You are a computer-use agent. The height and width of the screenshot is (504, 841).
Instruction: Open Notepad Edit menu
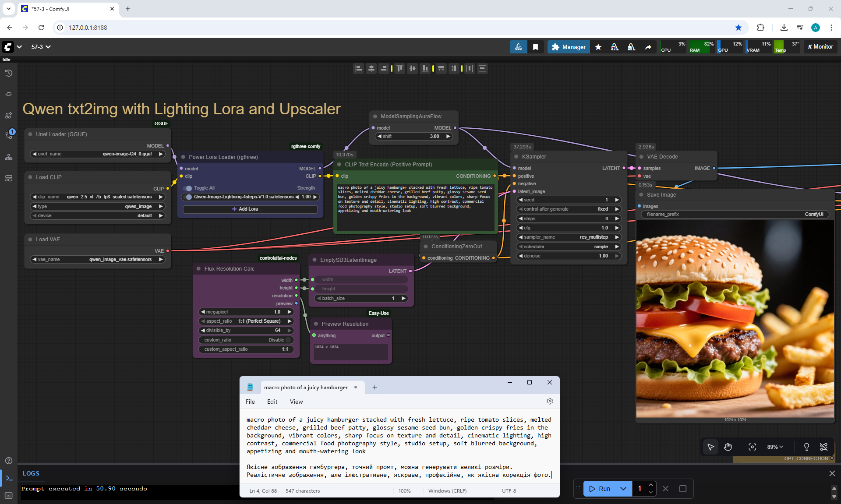click(272, 402)
